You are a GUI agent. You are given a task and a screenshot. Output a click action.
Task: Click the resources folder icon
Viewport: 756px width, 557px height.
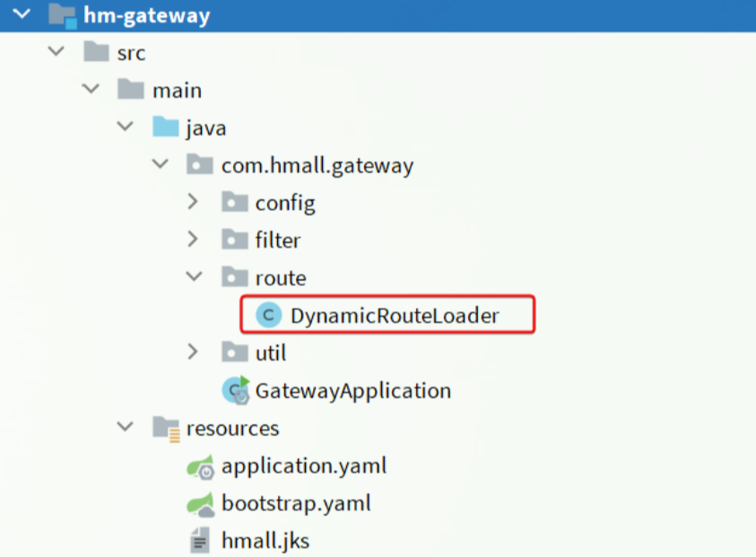coord(166,428)
